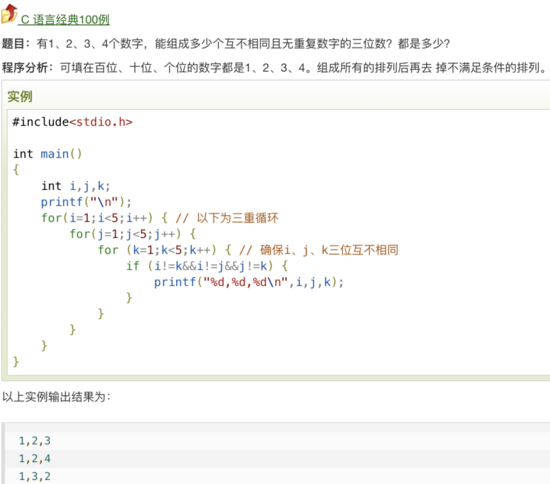Open the 'C 语言经典100例' link
Image resolution: width=550 pixels, height=484 pixels.
65,20
